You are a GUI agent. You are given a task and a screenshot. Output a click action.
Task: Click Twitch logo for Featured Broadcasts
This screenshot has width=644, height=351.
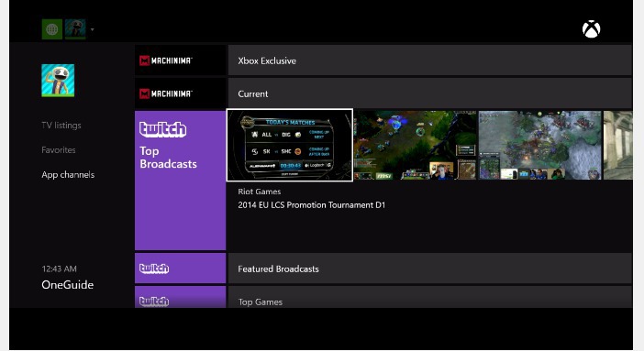click(181, 269)
